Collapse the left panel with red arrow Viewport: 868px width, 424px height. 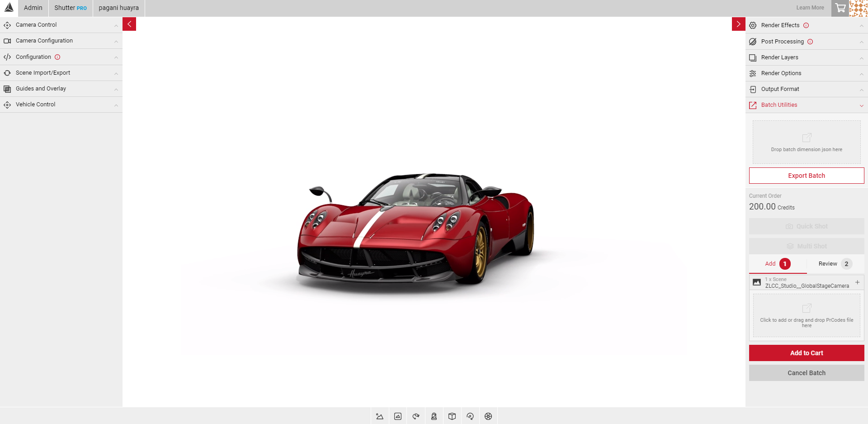point(129,24)
